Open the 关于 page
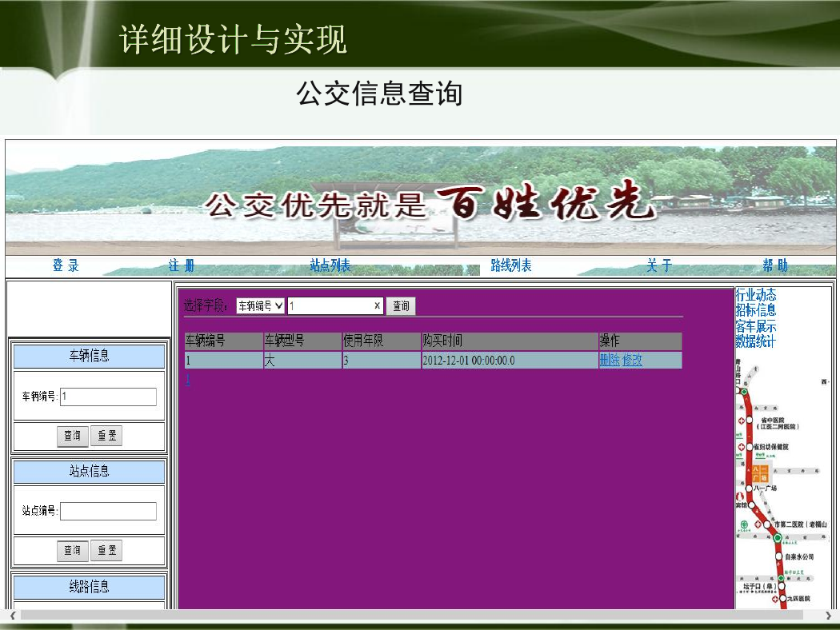This screenshot has height=630, width=840. [659, 265]
